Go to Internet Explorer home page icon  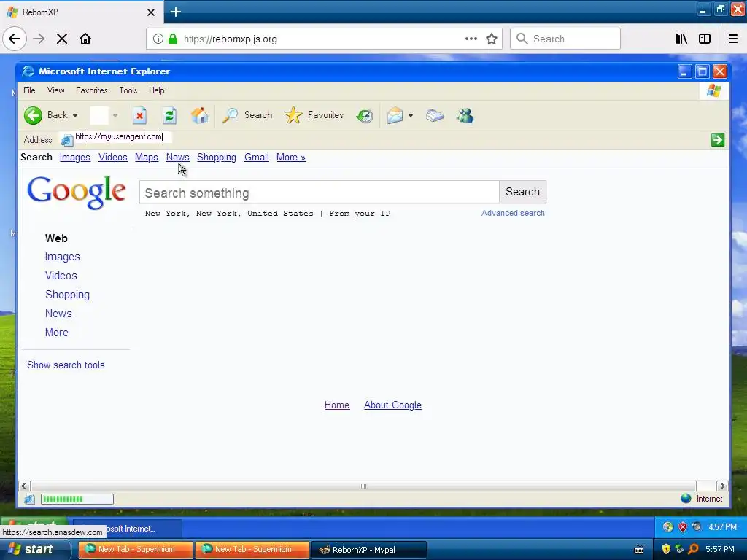tap(199, 115)
